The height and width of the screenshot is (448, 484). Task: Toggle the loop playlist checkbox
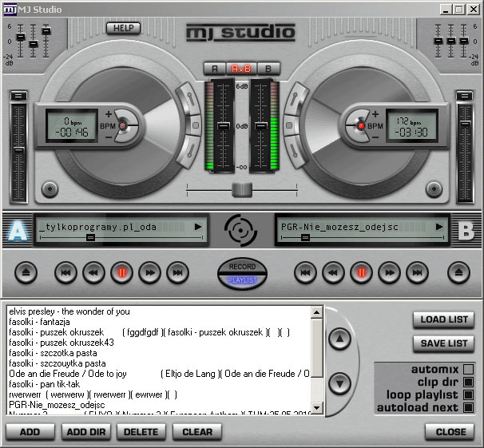coord(468,394)
